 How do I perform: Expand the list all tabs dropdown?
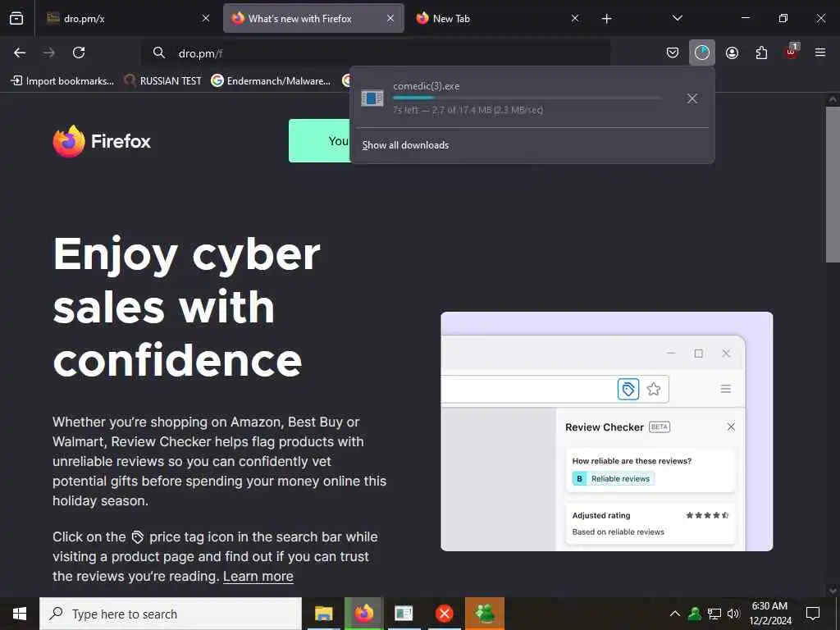point(677,18)
